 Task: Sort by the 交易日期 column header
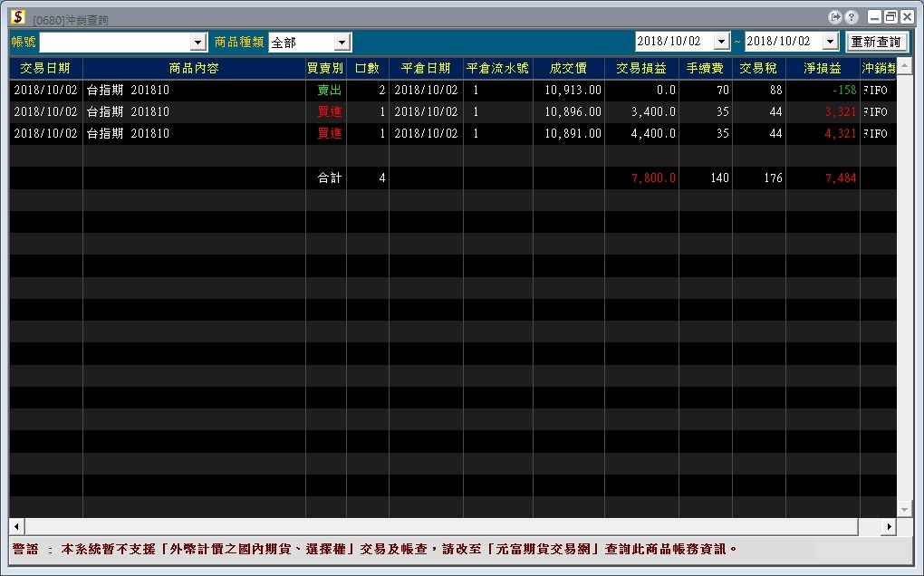(46, 68)
